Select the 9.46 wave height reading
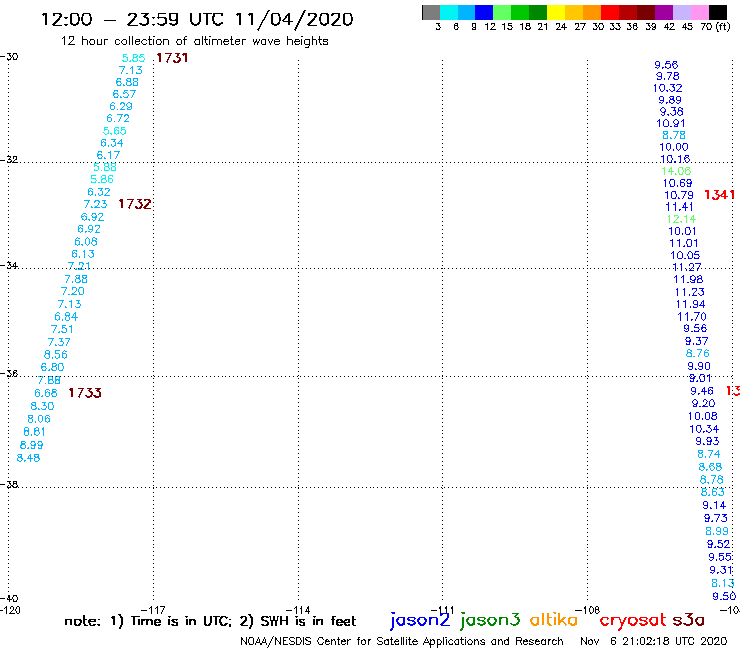Screen dimensions: 740x650 point(702,391)
